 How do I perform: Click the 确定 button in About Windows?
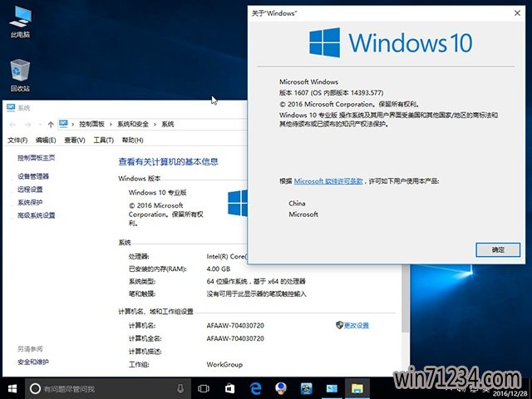[x=498, y=249]
